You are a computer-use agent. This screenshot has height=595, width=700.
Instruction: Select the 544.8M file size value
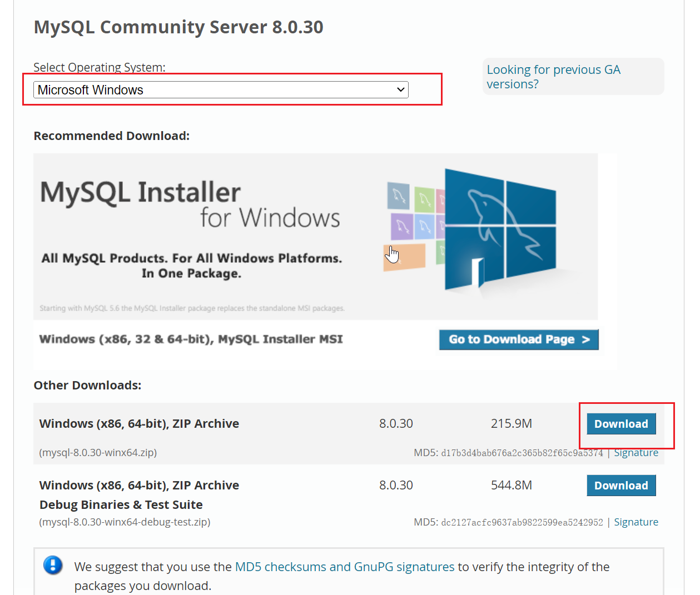pos(512,486)
